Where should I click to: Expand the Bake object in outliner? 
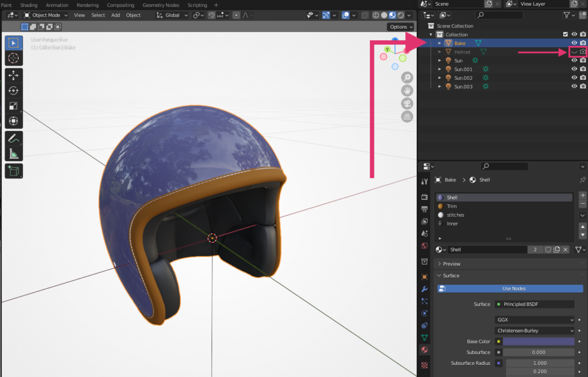(439, 43)
